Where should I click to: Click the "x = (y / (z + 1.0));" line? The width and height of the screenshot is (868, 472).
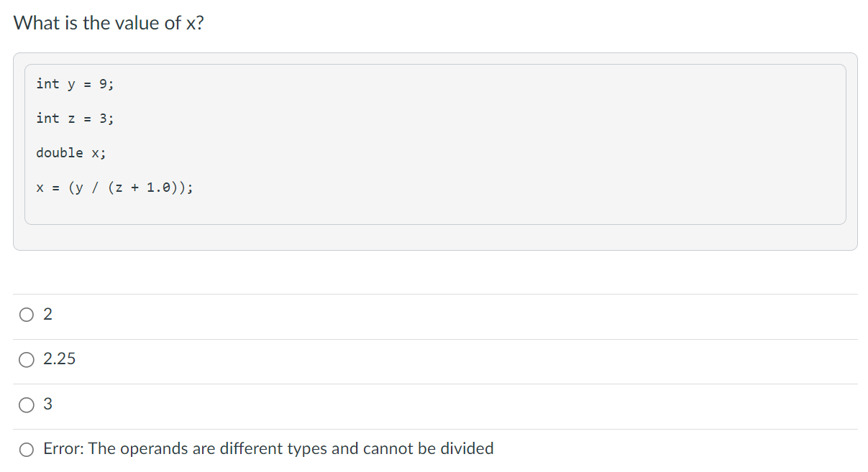click(x=114, y=188)
